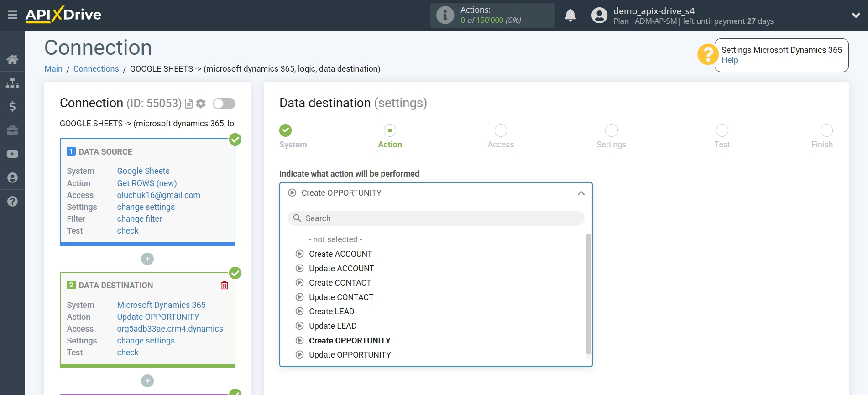Viewport: 868px width, 395px height.
Task: Go to the System step
Action: click(286, 131)
